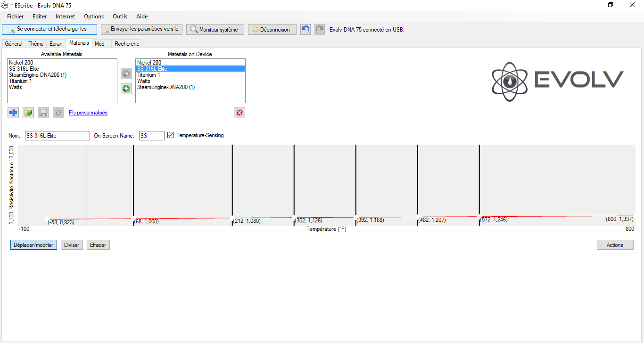Switch to the Mod tab
The width and height of the screenshot is (644, 343).
tap(99, 44)
